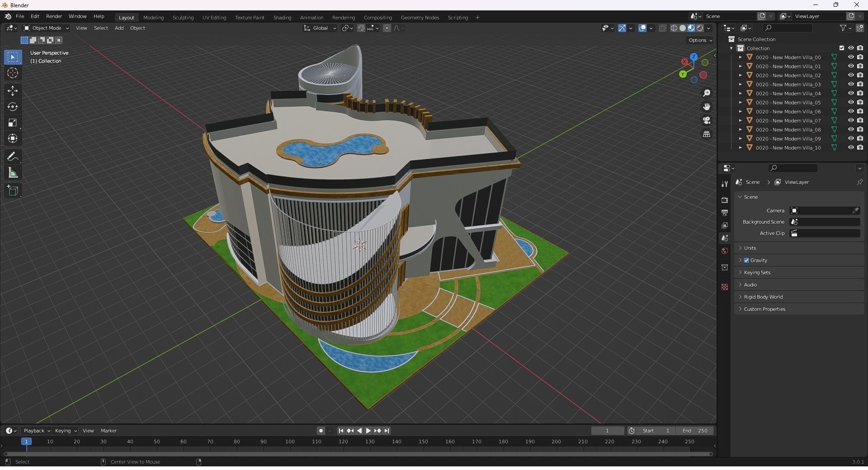The width and height of the screenshot is (868, 470).
Task: Open the Collection properties tab
Action: pos(725,268)
